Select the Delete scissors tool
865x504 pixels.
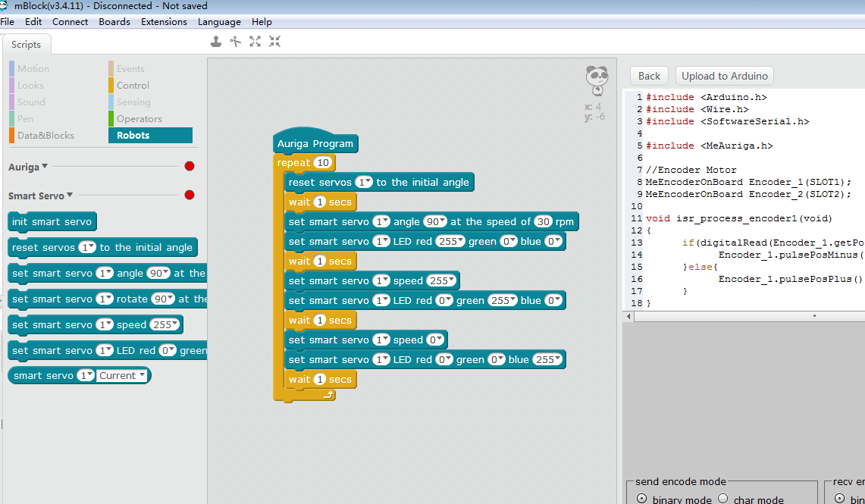point(236,42)
